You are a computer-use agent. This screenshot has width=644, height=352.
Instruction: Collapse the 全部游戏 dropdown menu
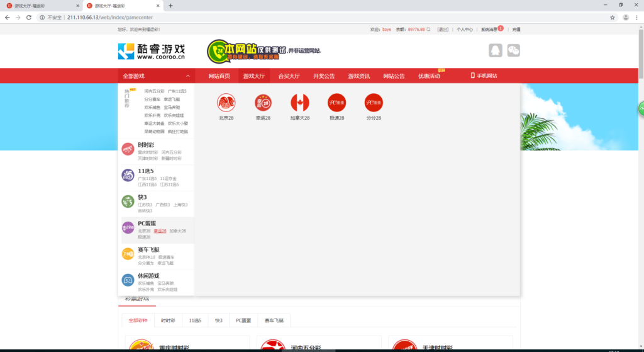pos(155,76)
